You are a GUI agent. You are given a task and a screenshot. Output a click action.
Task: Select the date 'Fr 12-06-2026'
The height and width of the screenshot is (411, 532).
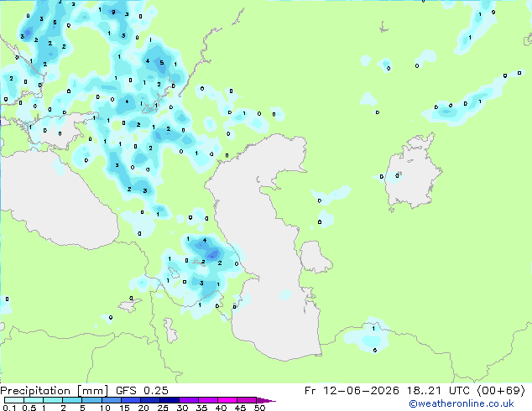(352, 391)
